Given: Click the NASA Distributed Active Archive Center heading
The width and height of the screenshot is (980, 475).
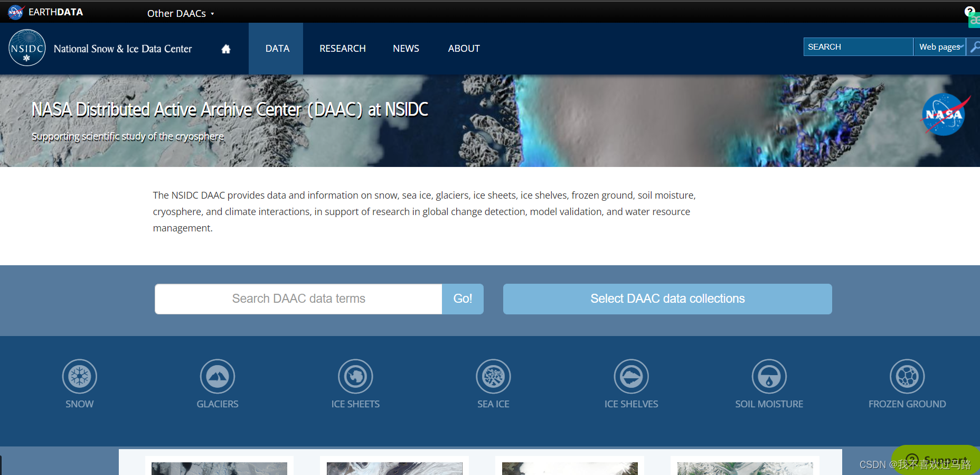Looking at the screenshot, I should point(230,109).
